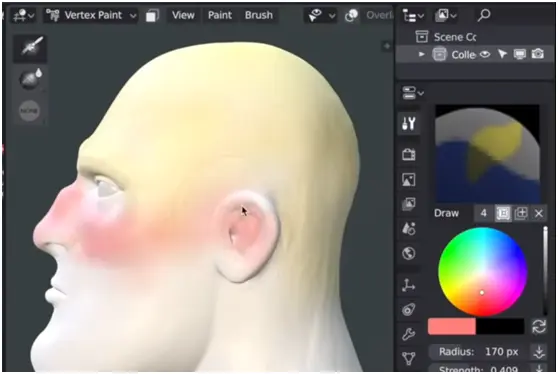Open the Vertex Paint mode dropdown
Image resolution: width=558 pixels, height=374 pixels.
pyautogui.click(x=91, y=15)
